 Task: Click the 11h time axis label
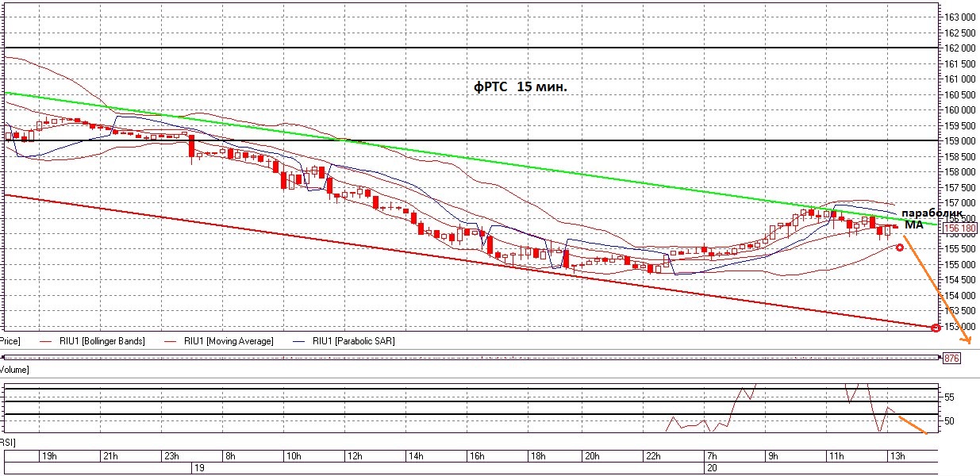pyautogui.click(x=836, y=456)
